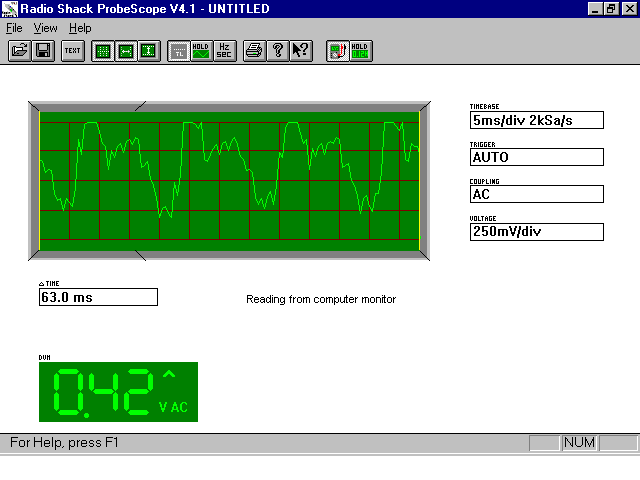Viewport: 640px width, 480px height.
Task: Click 'Reading from computer monitor' text
Action: [x=321, y=300]
